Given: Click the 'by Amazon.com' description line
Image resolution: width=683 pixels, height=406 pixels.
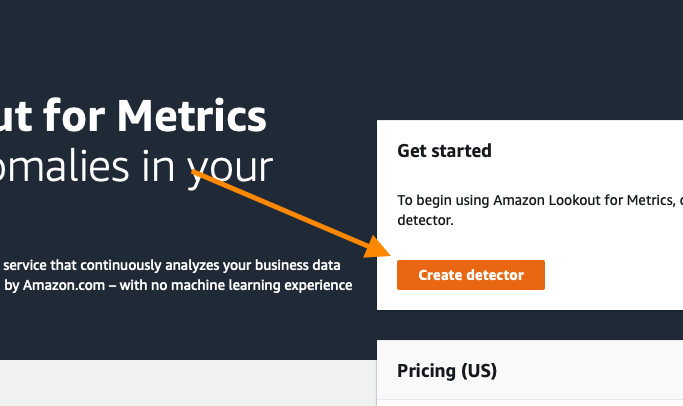Looking at the screenshot, I should [54, 285].
